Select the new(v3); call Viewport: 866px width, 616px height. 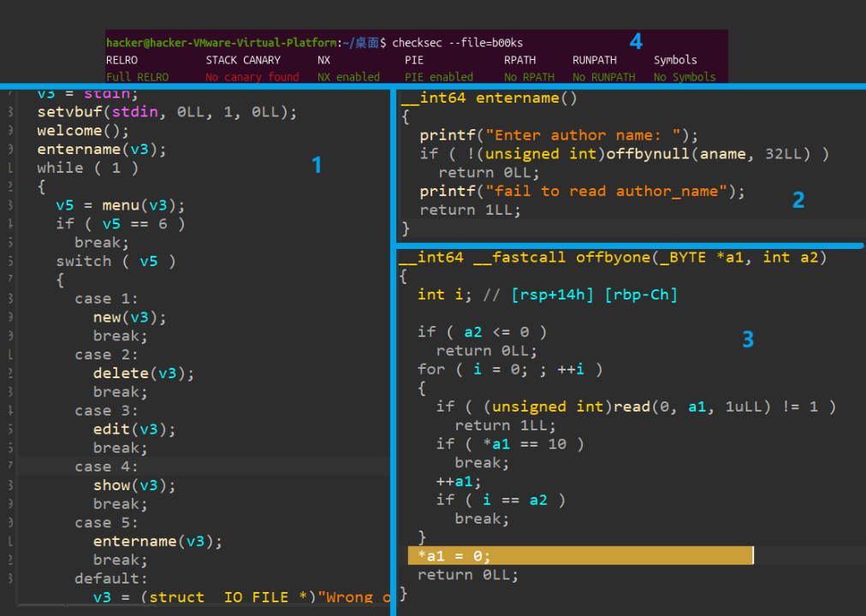(x=129, y=317)
